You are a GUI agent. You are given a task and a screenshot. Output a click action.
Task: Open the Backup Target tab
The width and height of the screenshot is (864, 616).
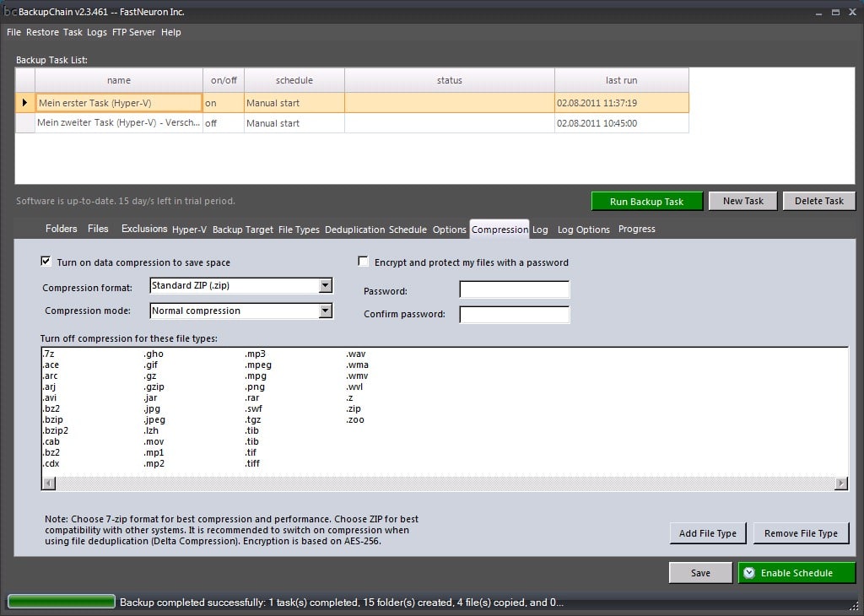coord(243,230)
